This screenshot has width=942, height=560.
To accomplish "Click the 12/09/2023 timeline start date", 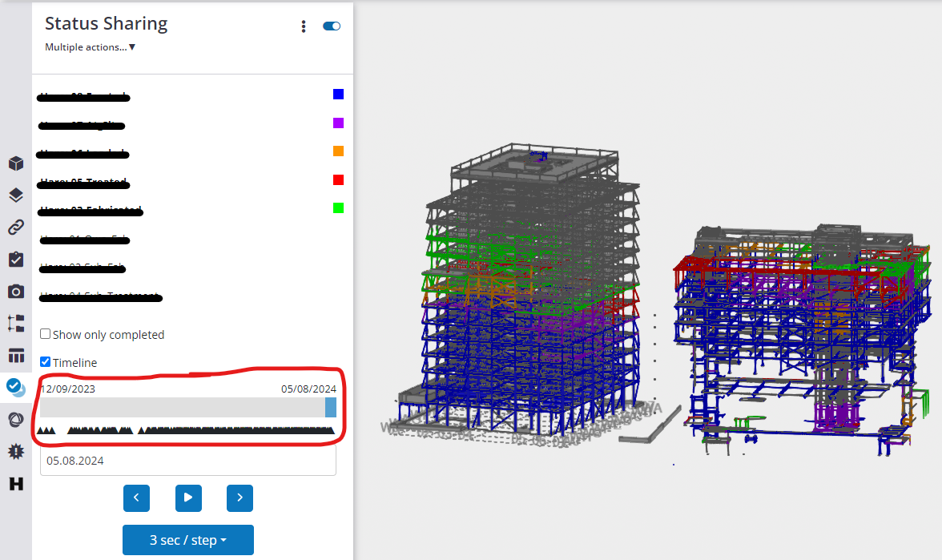I will [x=68, y=389].
